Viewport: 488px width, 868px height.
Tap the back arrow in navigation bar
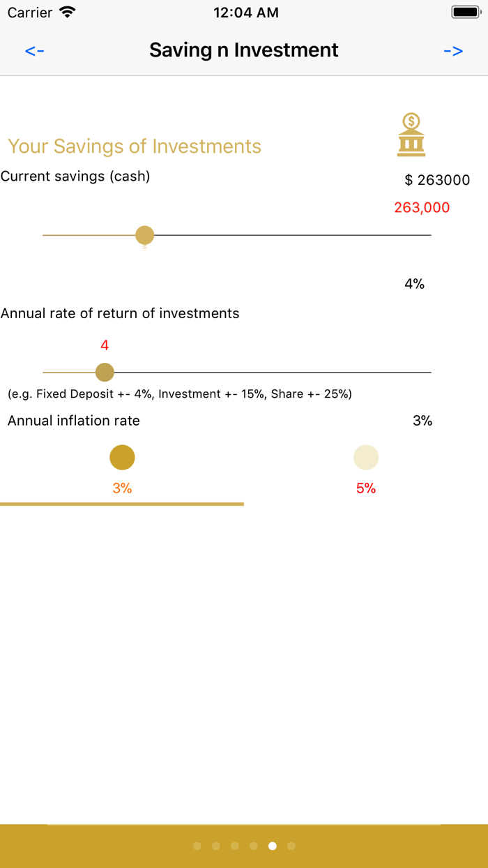35,50
